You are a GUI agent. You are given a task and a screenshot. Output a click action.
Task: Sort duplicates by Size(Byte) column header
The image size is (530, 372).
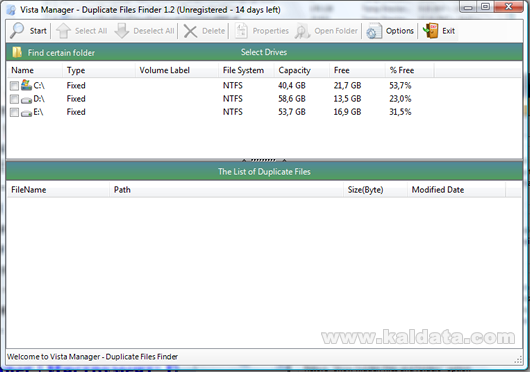pos(376,190)
